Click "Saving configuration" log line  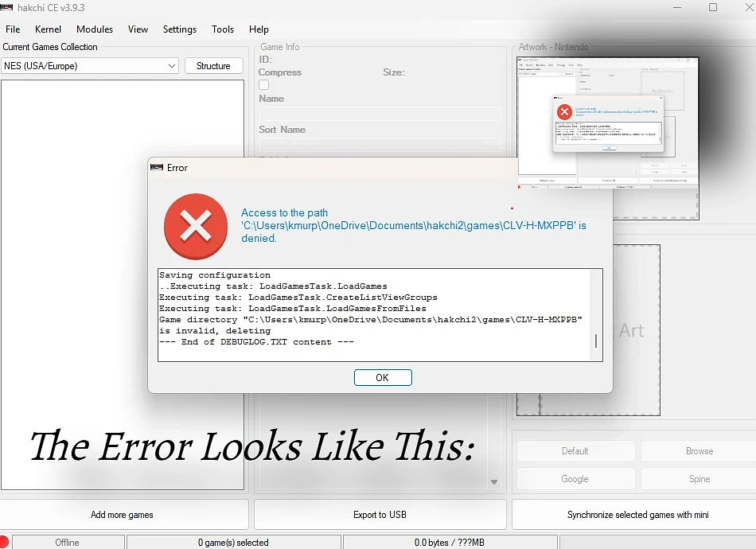(215, 275)
